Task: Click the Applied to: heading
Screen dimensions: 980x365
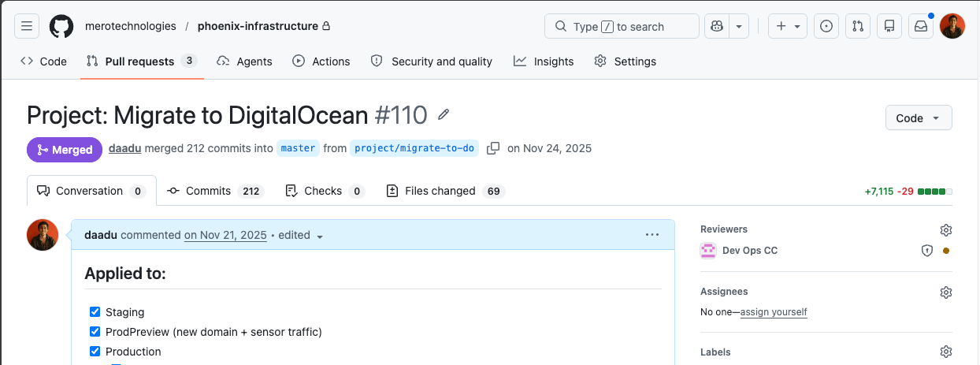Action: pos(125,274)
